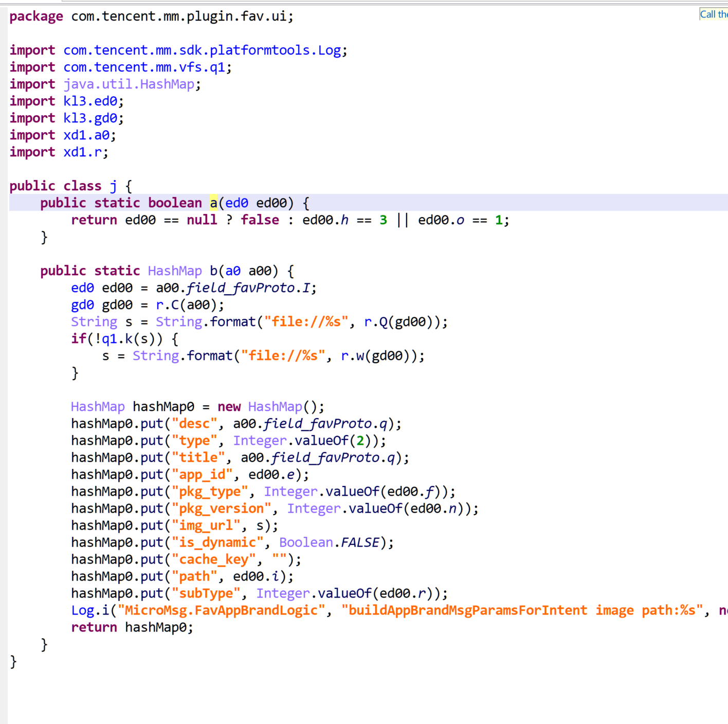
Task: Click the highlighted method name a
Action: click(213, 203)
